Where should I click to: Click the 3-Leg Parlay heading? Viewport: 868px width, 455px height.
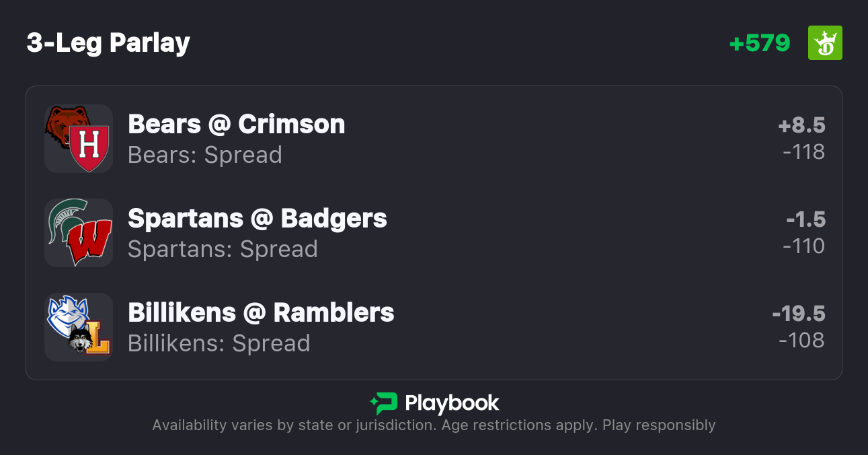[108, 43]
